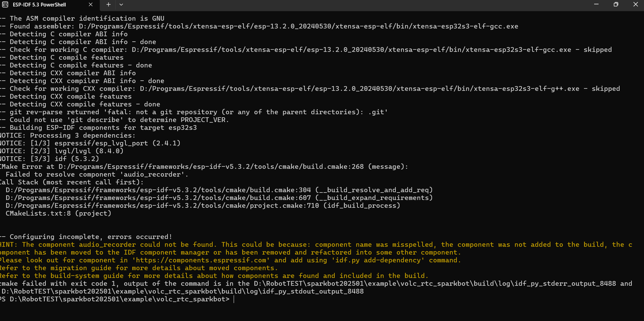
Task: Click the espressif/esp_lvgl_port dependency line
Action: [101, 143]
